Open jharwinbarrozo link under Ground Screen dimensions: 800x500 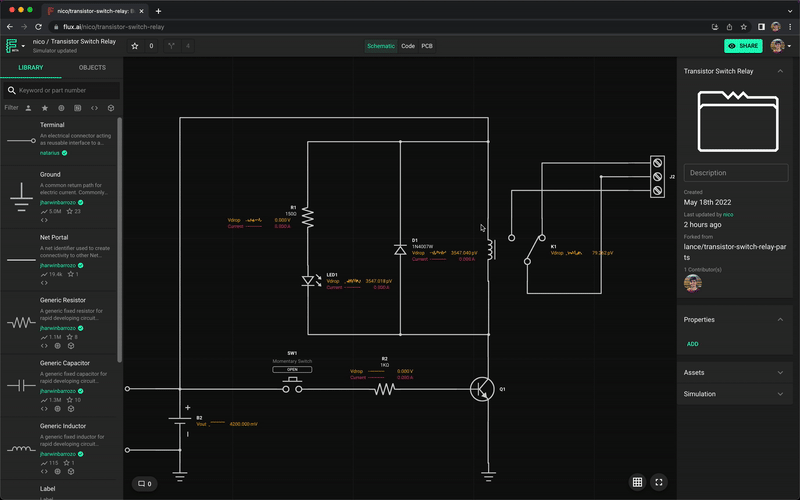58,203
